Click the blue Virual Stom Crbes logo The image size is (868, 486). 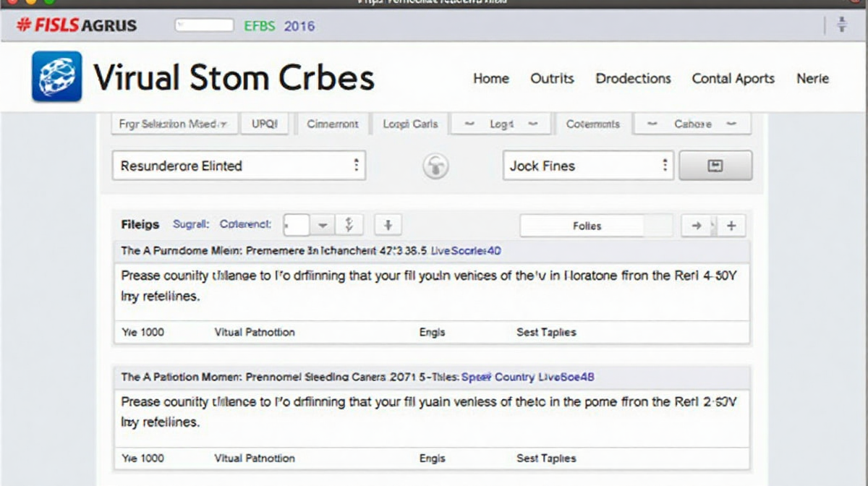pyautogui.click(x=56, y=76)
